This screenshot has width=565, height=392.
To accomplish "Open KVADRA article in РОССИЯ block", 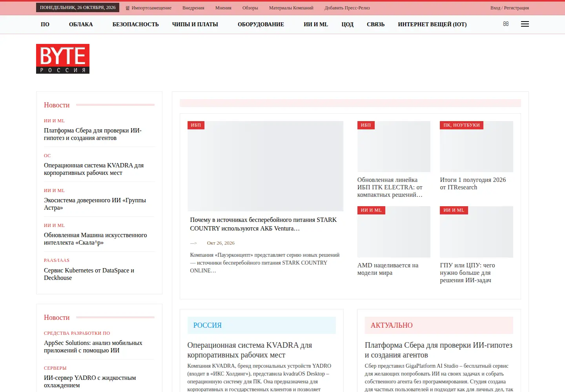I will point(250,350).
